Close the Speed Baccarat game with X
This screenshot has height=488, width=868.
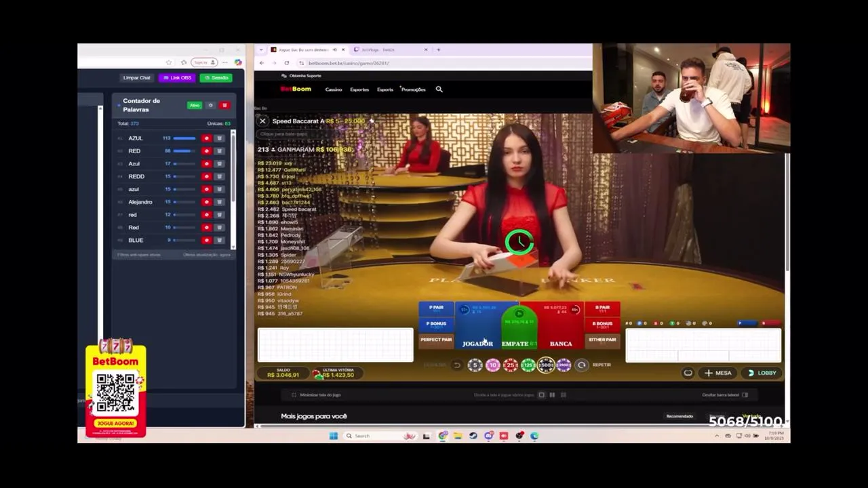click(262, 121)
